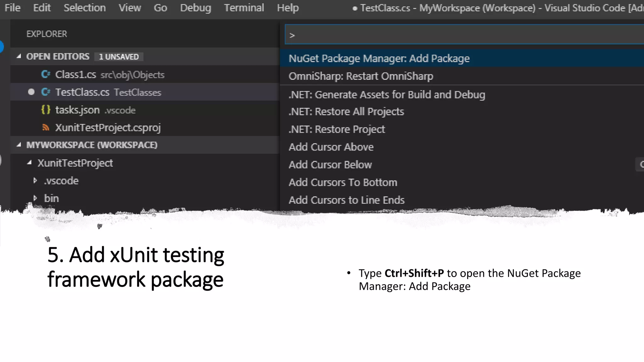
Task: Click the JSON braces icon for tasks.json
Action: pyautogui.click(x=46, y=110)
